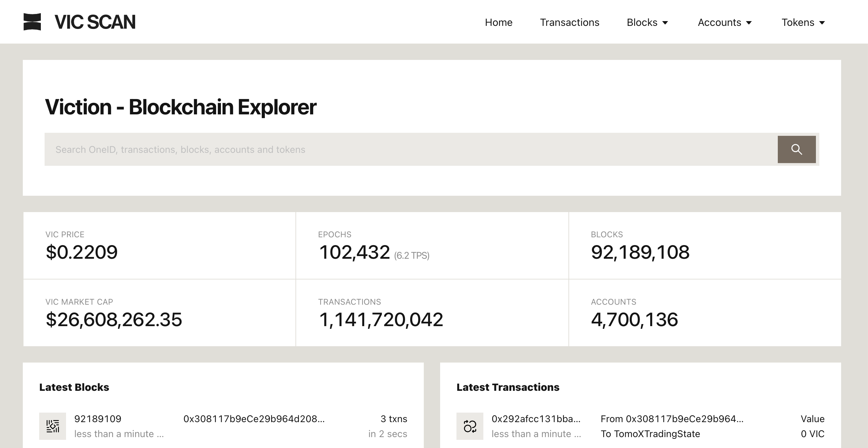868x448 pixels.
Task: Click the VIC SCAN wordmark text
Action: (x=95, y=22)
